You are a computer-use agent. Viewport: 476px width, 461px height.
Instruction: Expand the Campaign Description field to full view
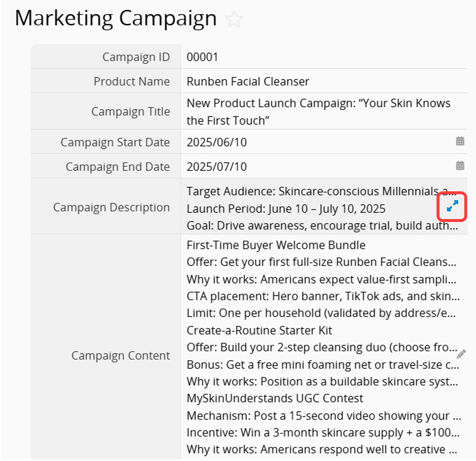pos(452,206)
